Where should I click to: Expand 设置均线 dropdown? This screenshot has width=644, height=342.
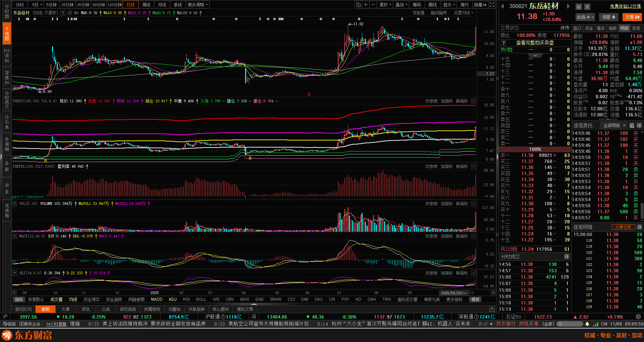(464, 13)
